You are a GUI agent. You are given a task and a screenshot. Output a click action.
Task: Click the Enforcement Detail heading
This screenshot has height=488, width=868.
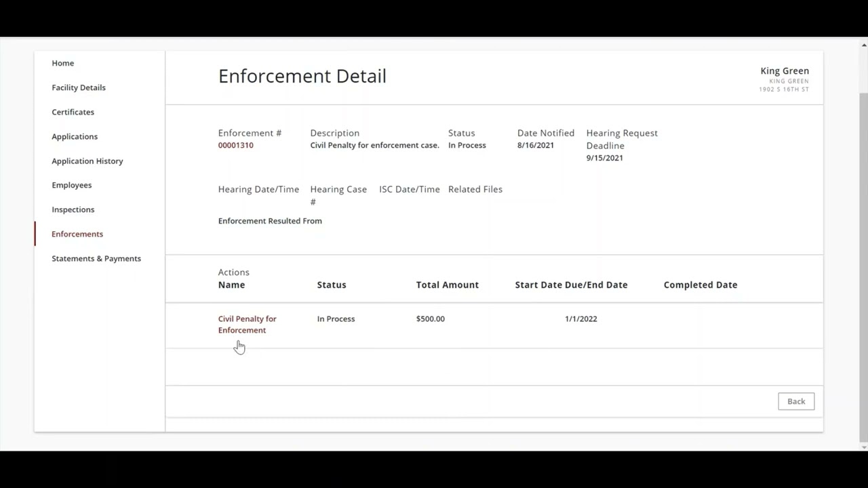coord(302,76)
